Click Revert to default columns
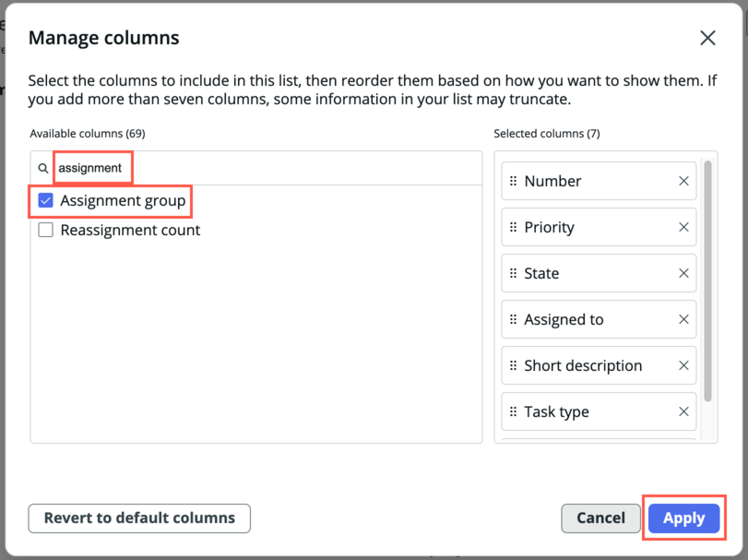Screen dimensions: 748x560 tap(139, 518)
